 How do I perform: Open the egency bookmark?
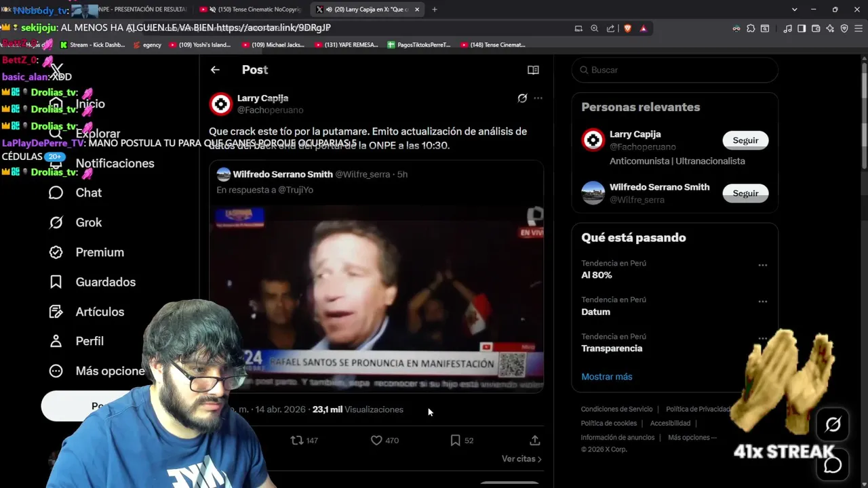pos(147,45)
